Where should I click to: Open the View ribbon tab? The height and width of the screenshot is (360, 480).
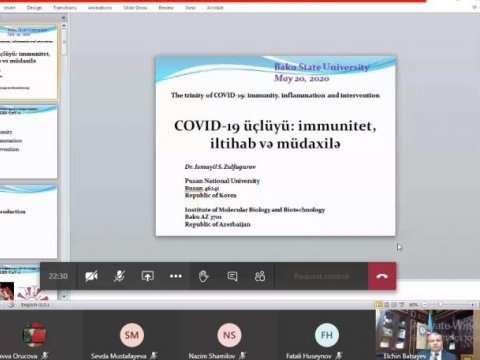(190, 7)
